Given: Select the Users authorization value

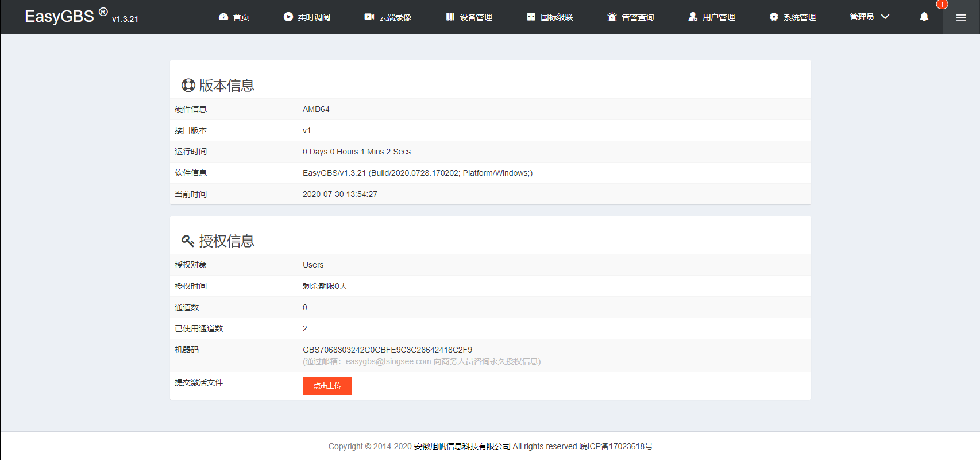Looking at the screenshot, I should (x=313, y=265).
